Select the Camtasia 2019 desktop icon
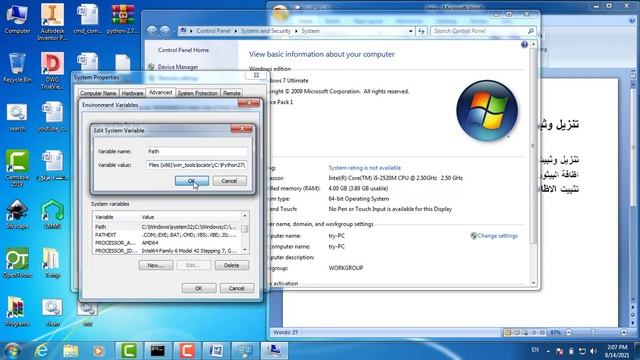 pos(17,169)
